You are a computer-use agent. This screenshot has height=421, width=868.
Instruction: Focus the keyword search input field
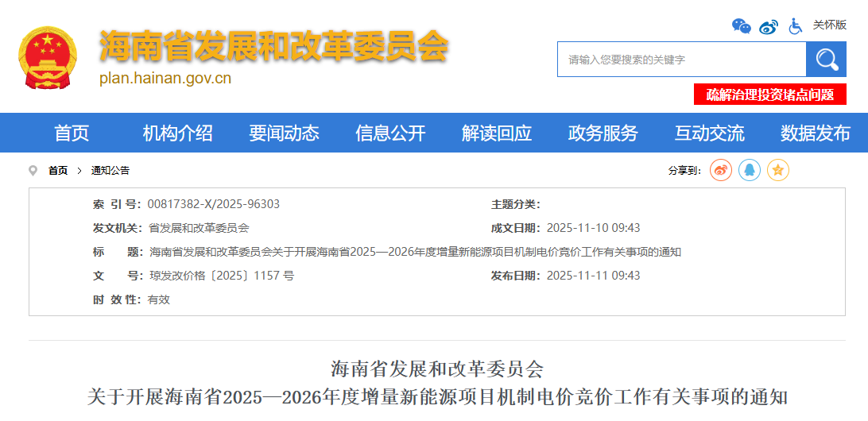(681, 60)
